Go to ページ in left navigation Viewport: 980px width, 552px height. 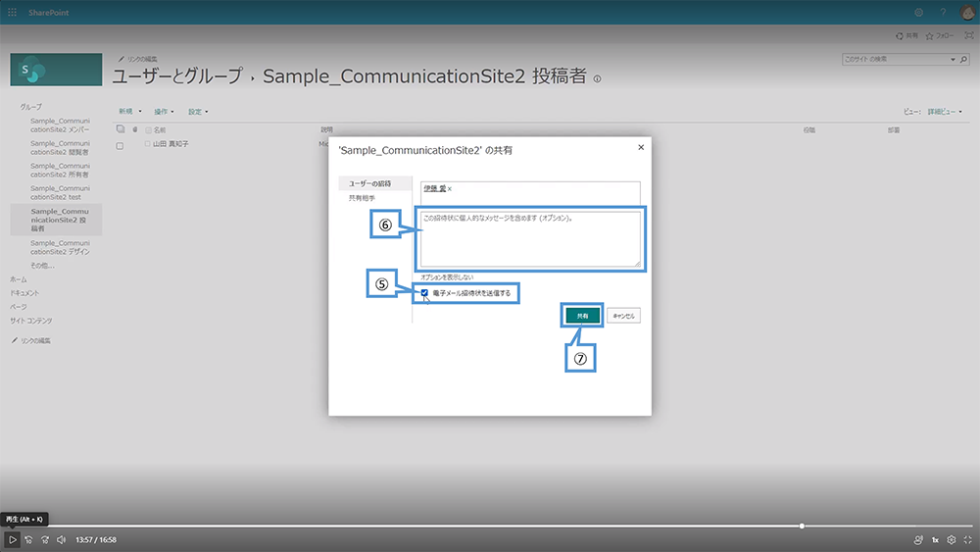pos(18,307)
